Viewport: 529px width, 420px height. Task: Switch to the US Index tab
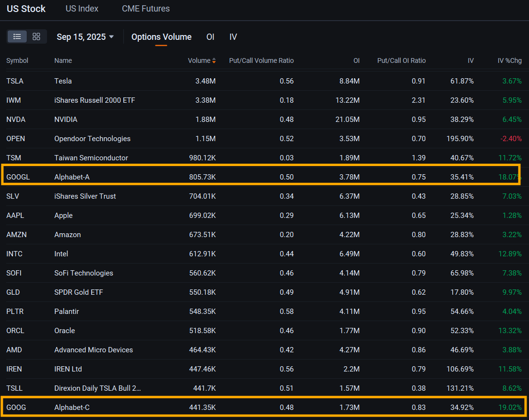point(82,8)
